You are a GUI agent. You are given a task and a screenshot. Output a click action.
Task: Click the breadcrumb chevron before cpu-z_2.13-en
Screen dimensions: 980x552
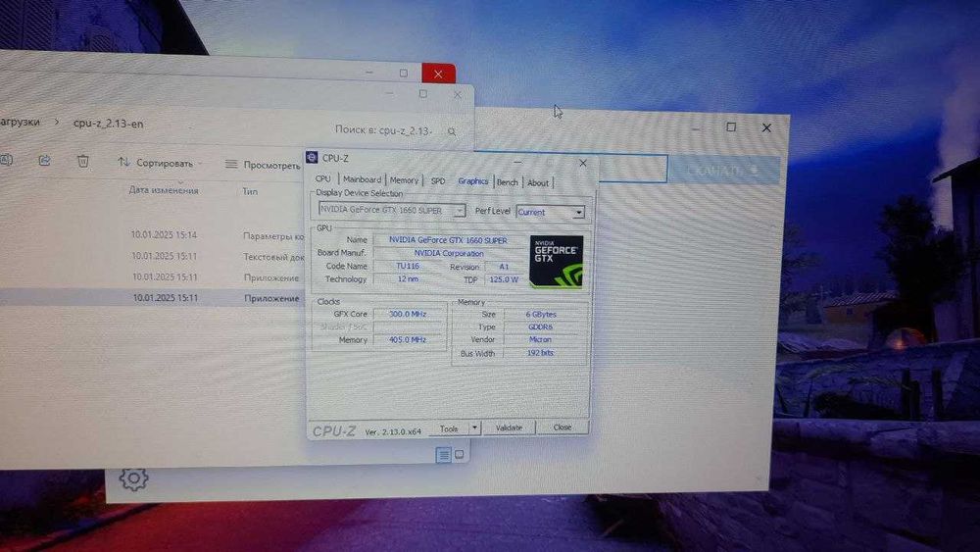57,122
